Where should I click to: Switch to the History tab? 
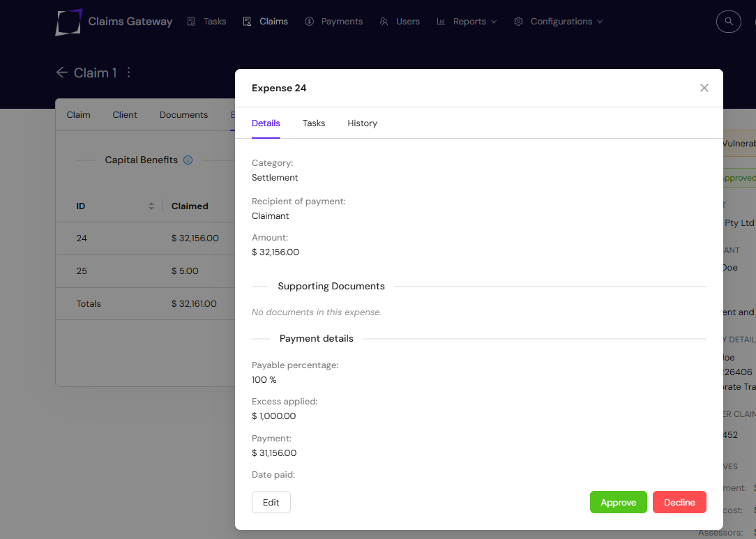[x=362, y=123]
